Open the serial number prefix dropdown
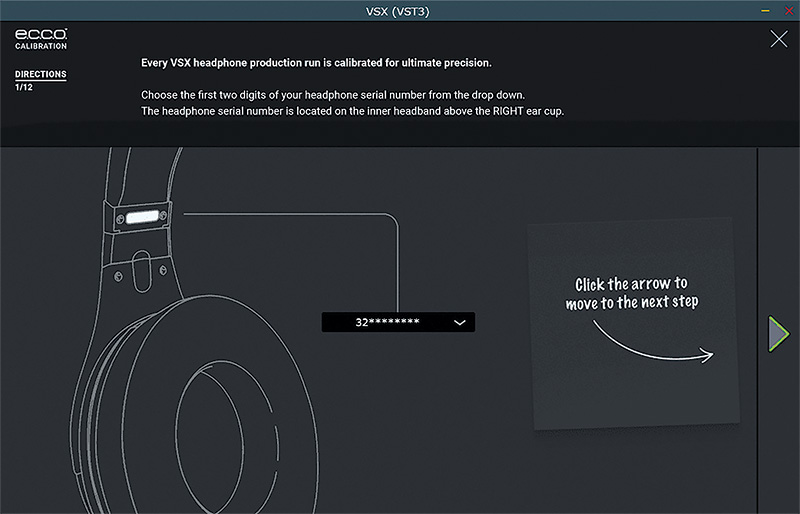This screenshot has width=800, height=514. 398,322
